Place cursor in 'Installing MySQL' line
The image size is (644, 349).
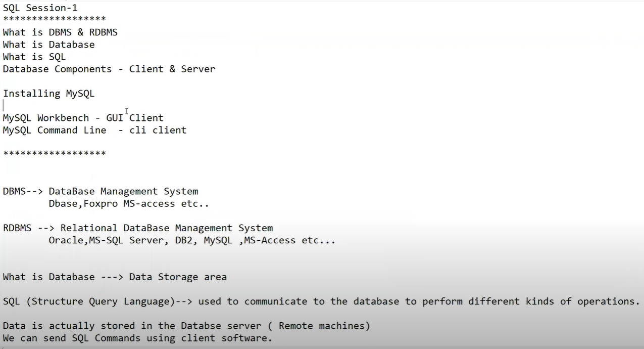point(48,94)
